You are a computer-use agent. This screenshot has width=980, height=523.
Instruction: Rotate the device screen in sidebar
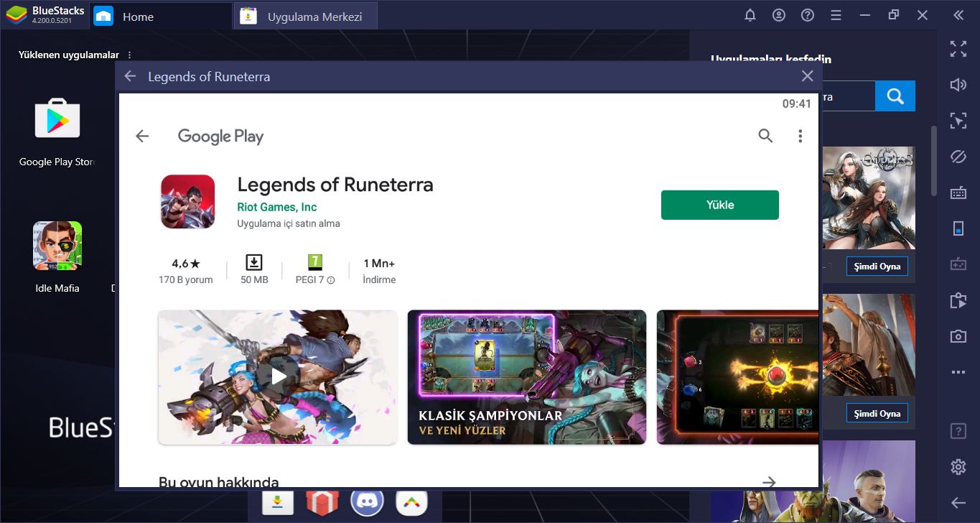pos(958,228)
